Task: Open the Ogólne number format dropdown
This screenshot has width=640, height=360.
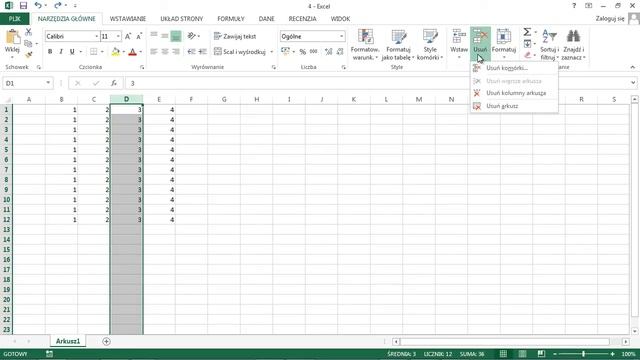Action: tap(341, 36)
